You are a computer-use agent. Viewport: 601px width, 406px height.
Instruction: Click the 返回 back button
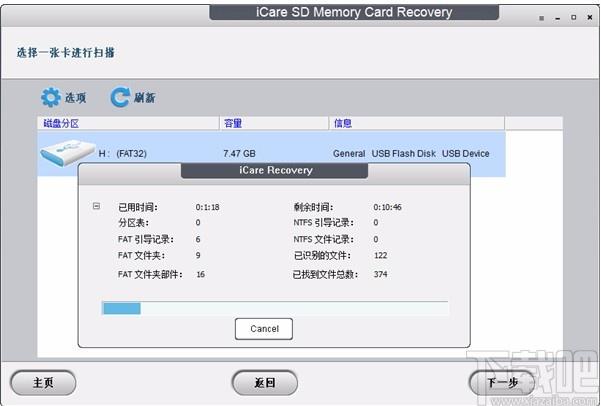click(x=264, y=383)
